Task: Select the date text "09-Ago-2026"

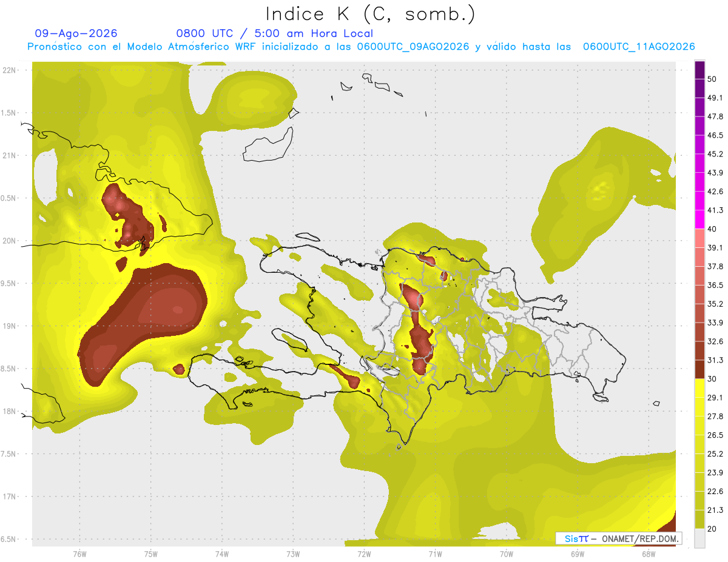Action: click(x=76, y=33)
